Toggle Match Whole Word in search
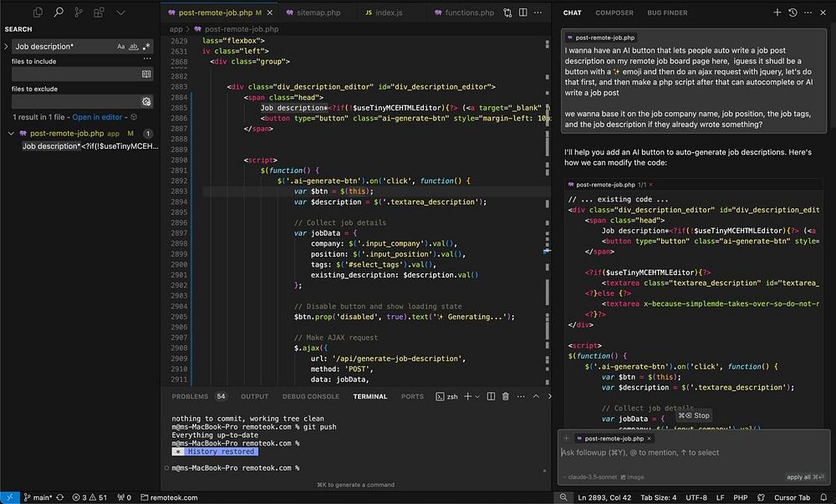 pyautogui.click(x=134, y=47)
